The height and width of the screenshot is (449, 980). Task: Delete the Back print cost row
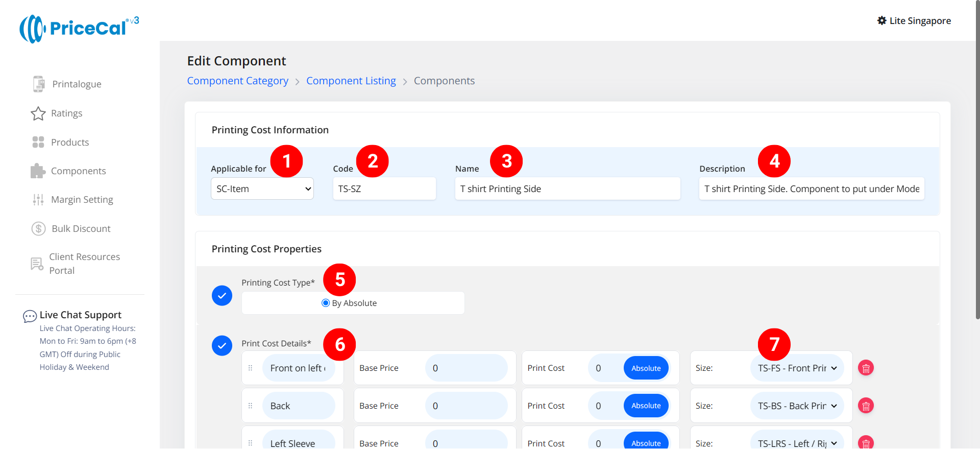[x=866, y=406]
